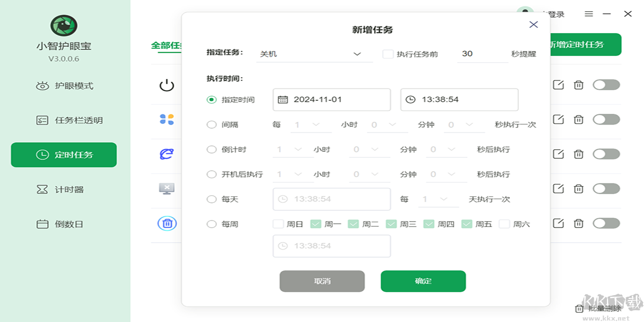Open the hour dropdown in the 间隔 row

pos(311,124)
